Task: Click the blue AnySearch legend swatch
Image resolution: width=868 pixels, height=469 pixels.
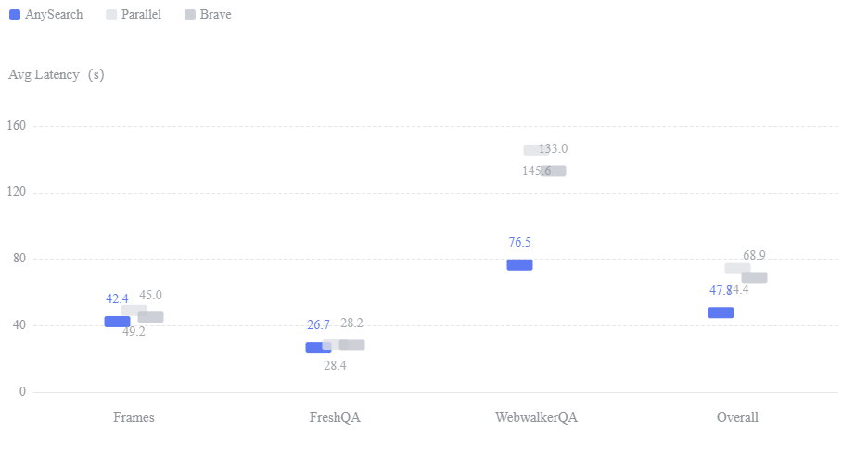Action: click(x=15, y=15)
